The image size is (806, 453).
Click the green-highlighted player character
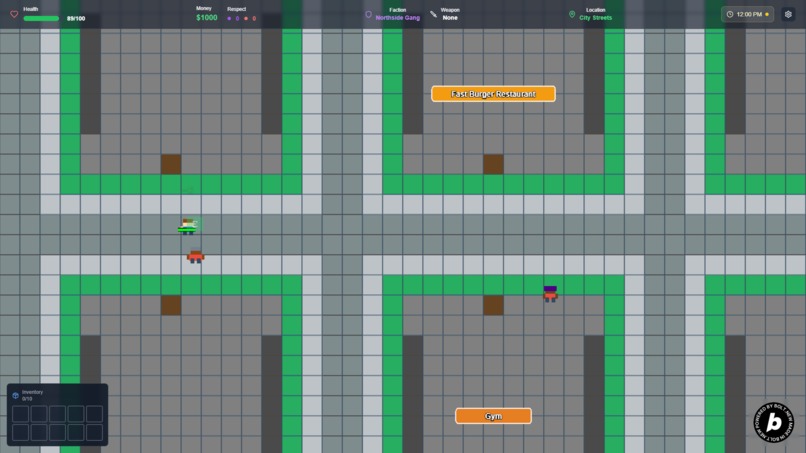tap(189, 225)
